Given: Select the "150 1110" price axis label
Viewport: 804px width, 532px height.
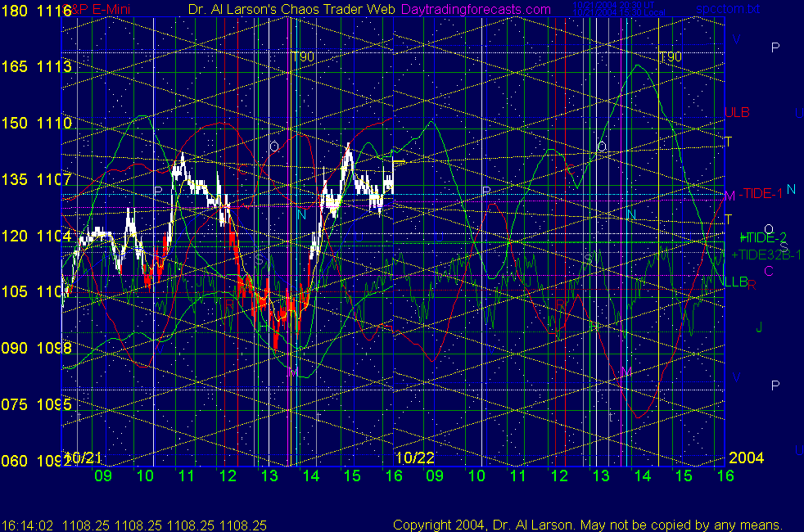Looking at the screenshot, I should tap(36, 123).
